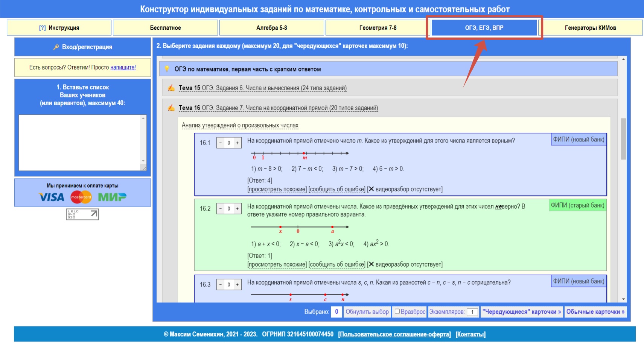The image size is (644, 346).
Task: Click the lightbulb icon in the ОГЭ header
Action: click(167, 69)
